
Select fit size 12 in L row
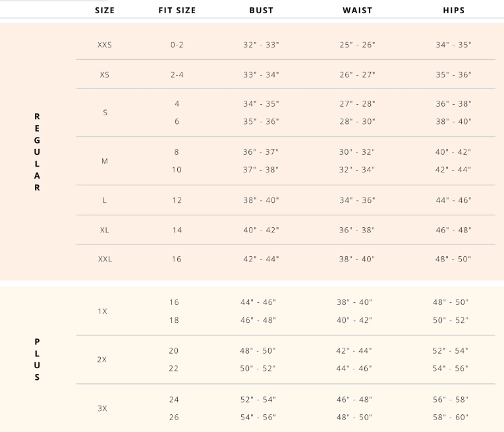click(177, 200)
